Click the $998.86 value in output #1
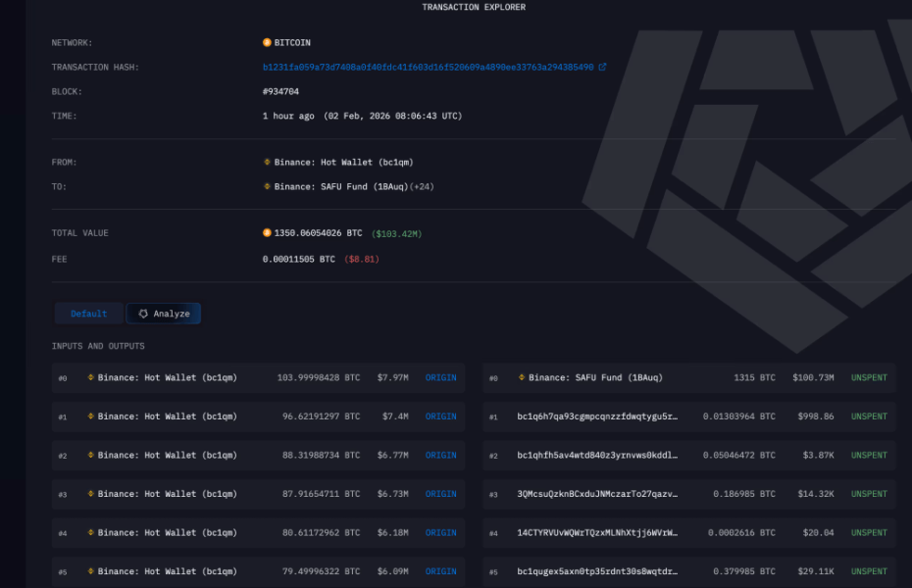The image size is (912, 588). [816, 416]
